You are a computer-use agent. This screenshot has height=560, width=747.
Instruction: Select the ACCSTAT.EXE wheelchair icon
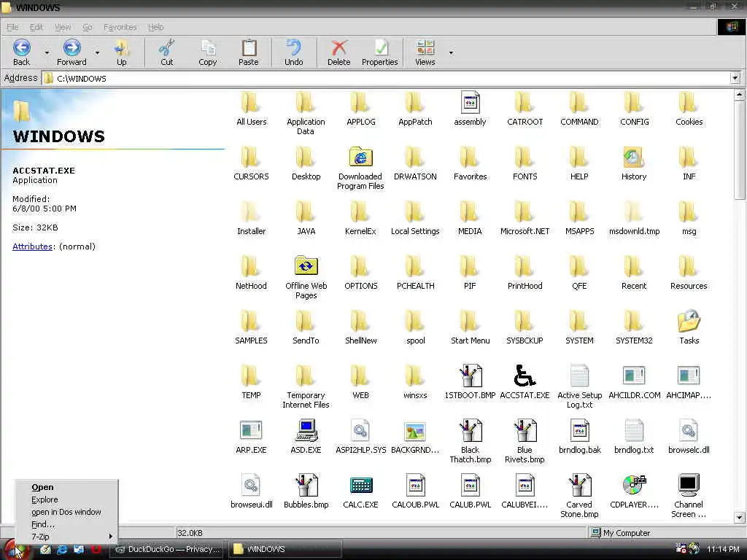525,376
